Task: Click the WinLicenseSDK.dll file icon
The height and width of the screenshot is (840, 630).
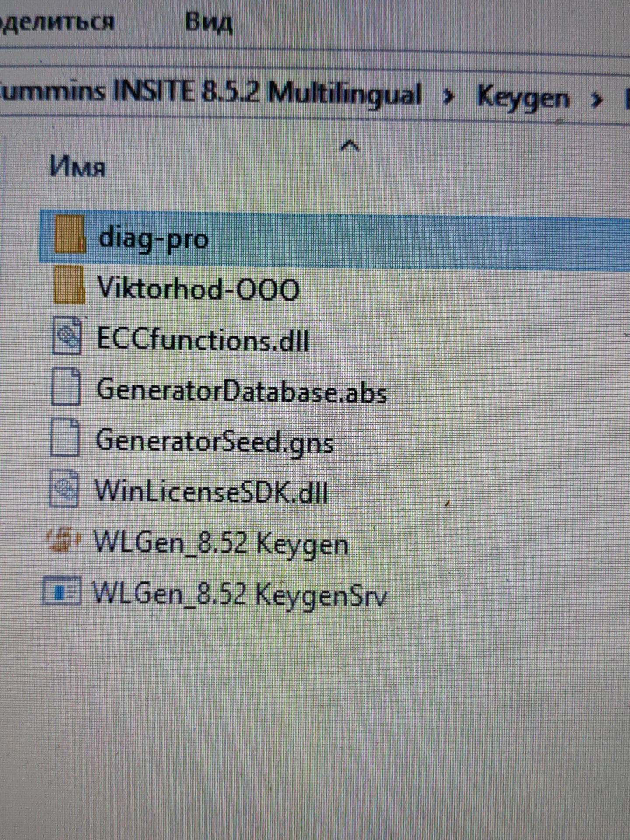Action: [64, 488]
